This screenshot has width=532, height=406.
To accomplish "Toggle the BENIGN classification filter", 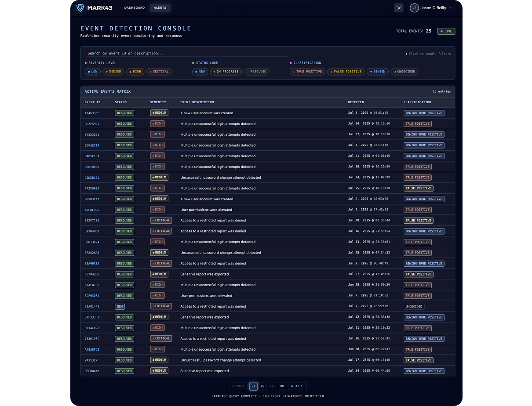I will click(378, 72).
